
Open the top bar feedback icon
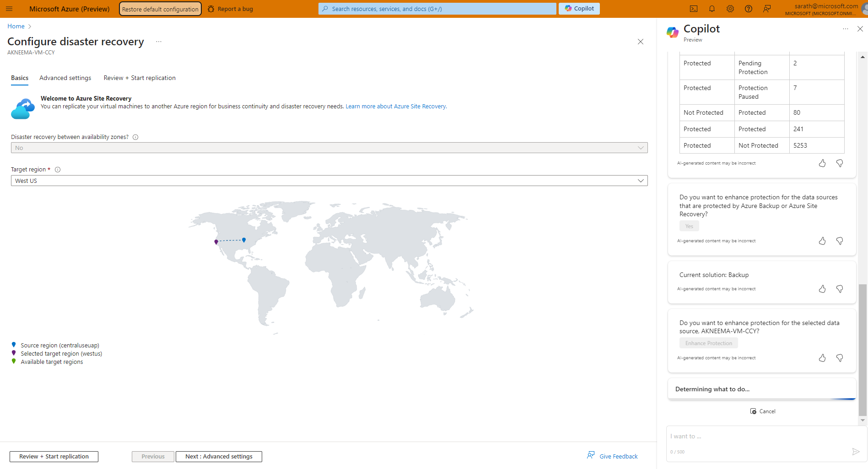[767, 9]
